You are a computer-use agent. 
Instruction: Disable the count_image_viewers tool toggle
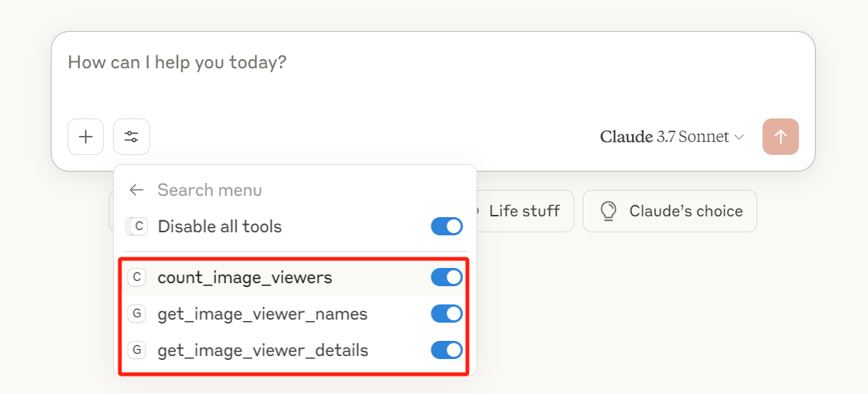[447, 277]
